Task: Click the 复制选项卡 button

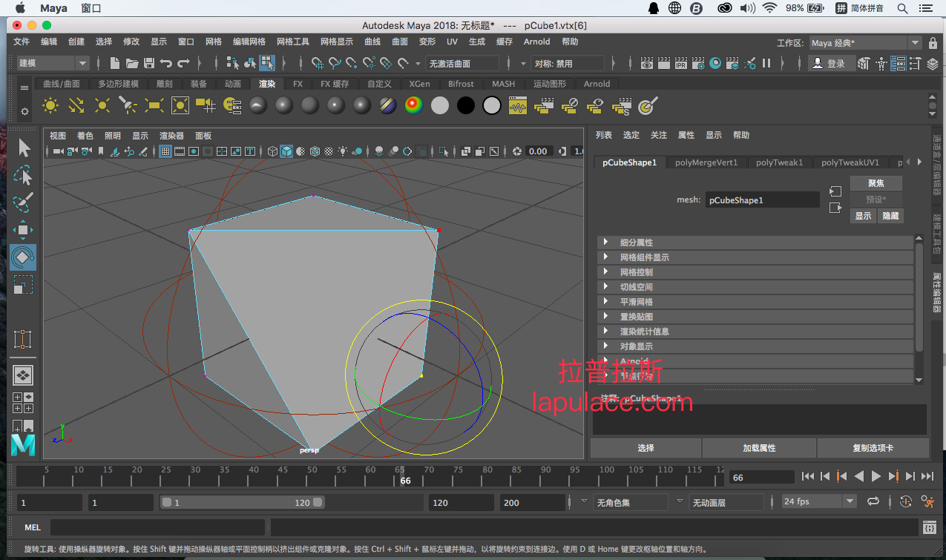Action: click(873, 448)
